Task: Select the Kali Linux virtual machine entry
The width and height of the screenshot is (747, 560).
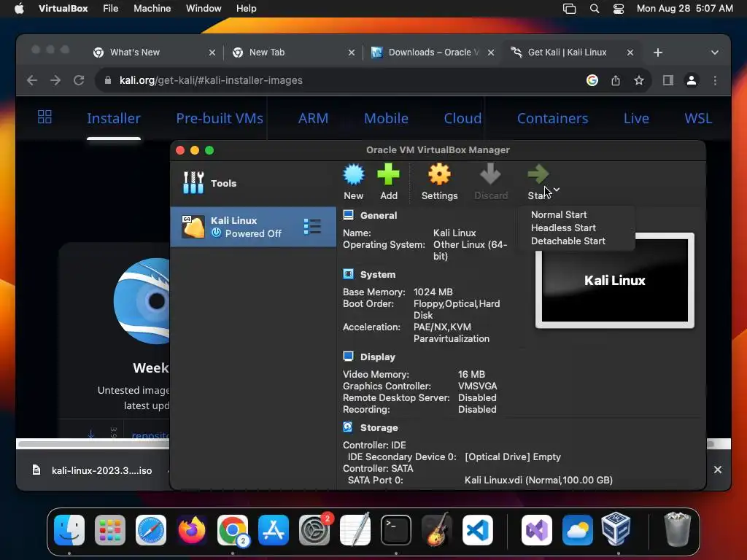Action: [253, 227]
